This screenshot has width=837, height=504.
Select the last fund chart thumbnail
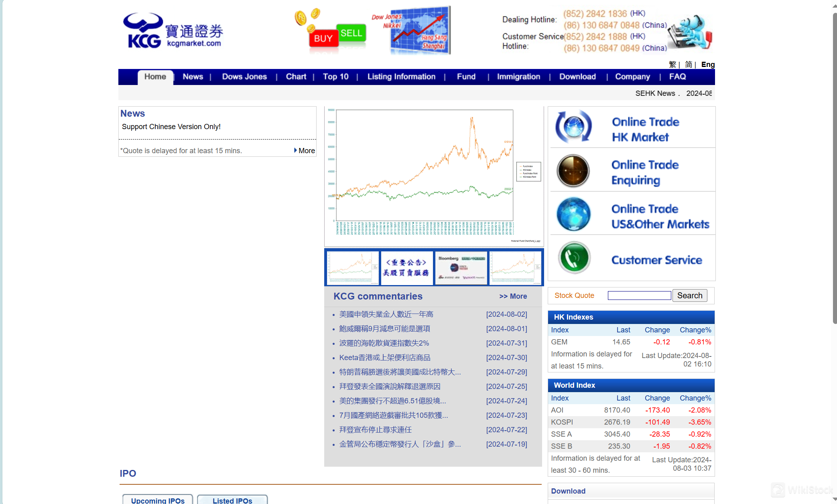[515, 268]
